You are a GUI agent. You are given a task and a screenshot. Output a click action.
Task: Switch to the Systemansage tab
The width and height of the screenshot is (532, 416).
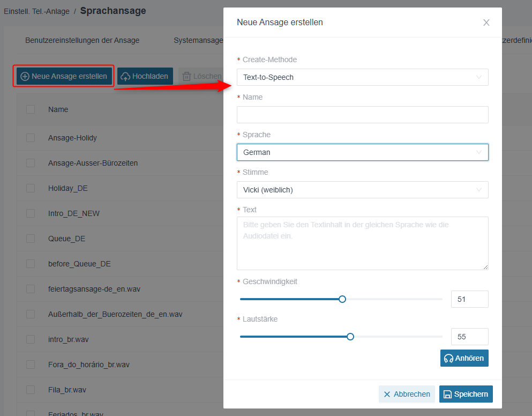(198, 40)
